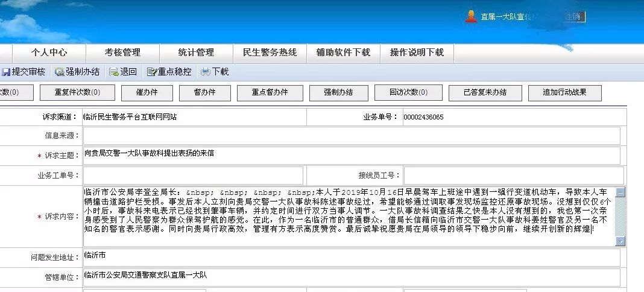
Task: Click the 退回 toolbar icon
Action: click(x=114, y=72)
